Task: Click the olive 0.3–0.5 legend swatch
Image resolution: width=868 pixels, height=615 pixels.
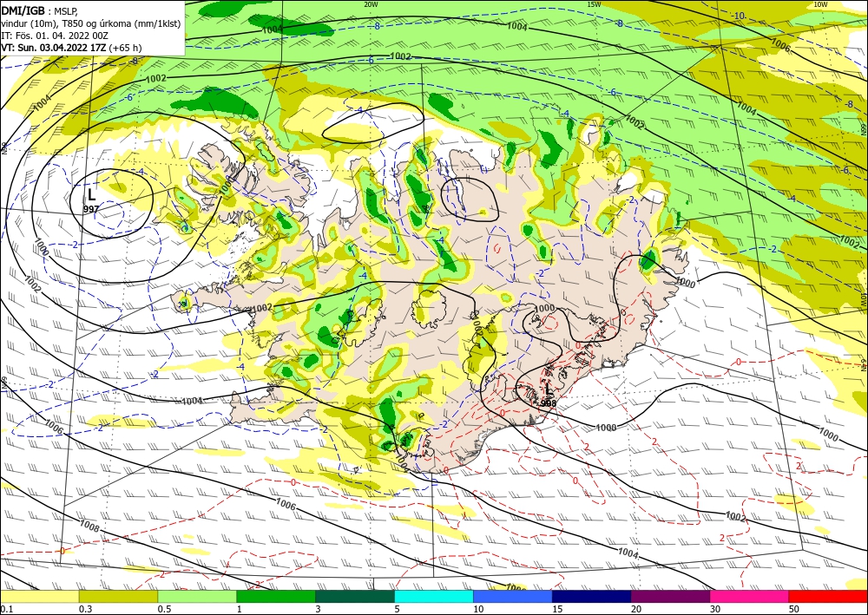Action: coord(118,596)
